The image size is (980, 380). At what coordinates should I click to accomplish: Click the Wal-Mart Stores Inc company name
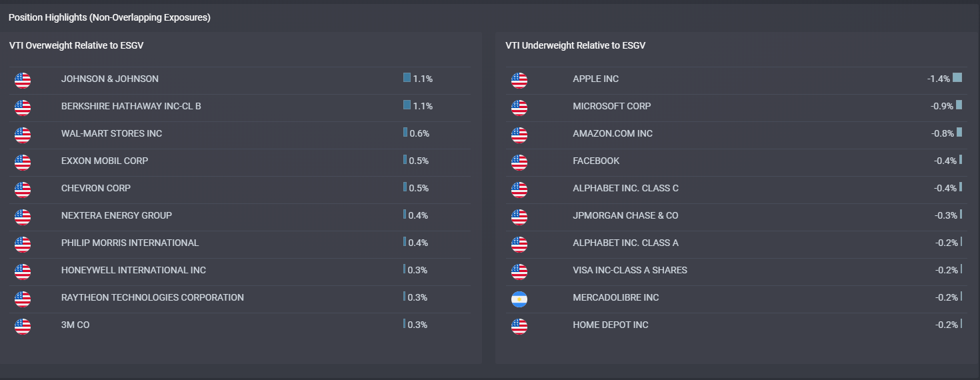click(x=111, y=133)
